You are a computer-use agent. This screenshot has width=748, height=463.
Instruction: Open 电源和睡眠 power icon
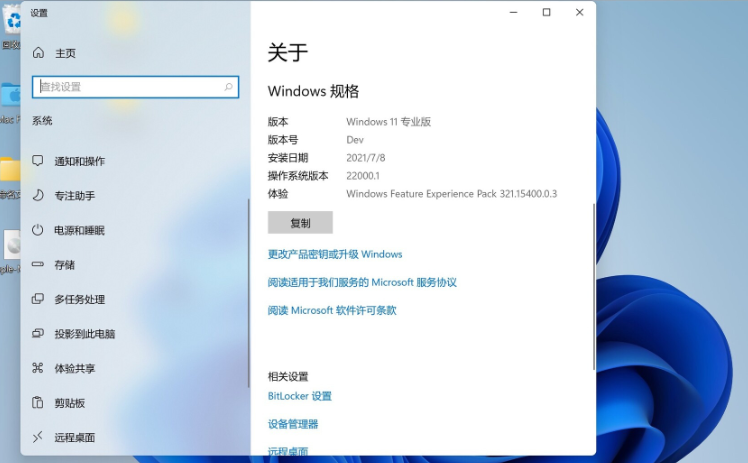click(38, 230)
